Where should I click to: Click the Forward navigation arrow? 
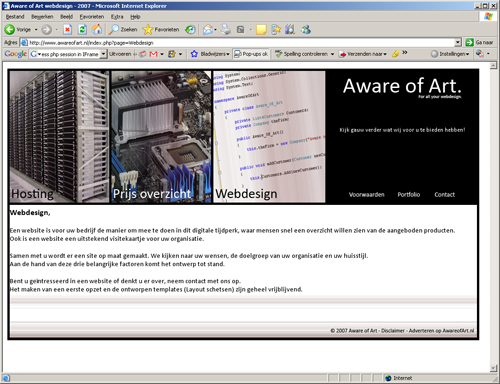47,30
